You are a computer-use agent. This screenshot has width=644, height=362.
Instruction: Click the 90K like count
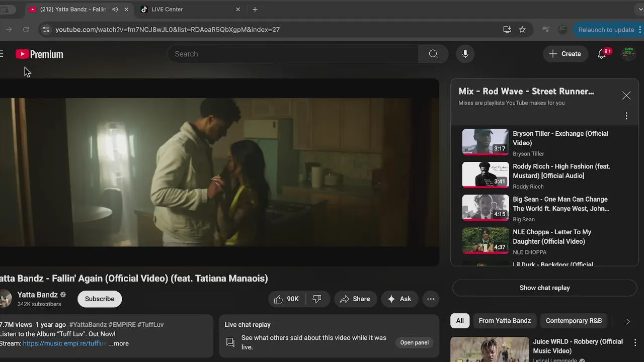293,299
